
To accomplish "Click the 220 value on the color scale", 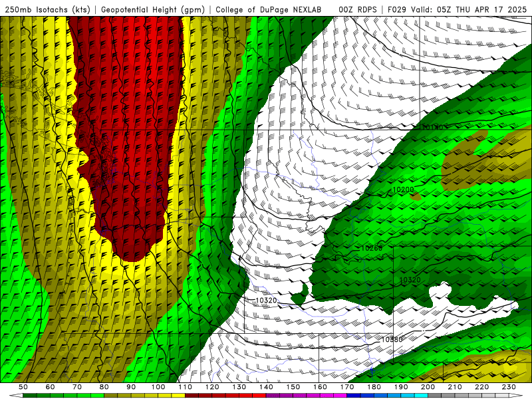I will (x=482, y=387).
